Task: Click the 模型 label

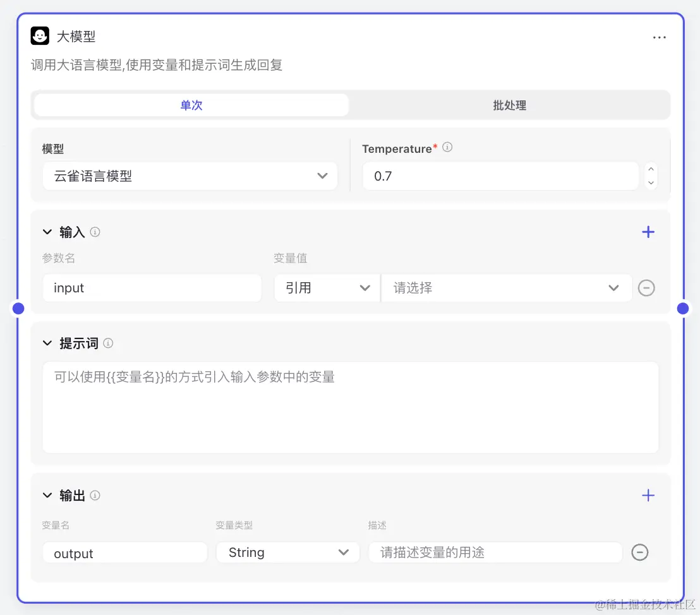Action: point(52,149)
